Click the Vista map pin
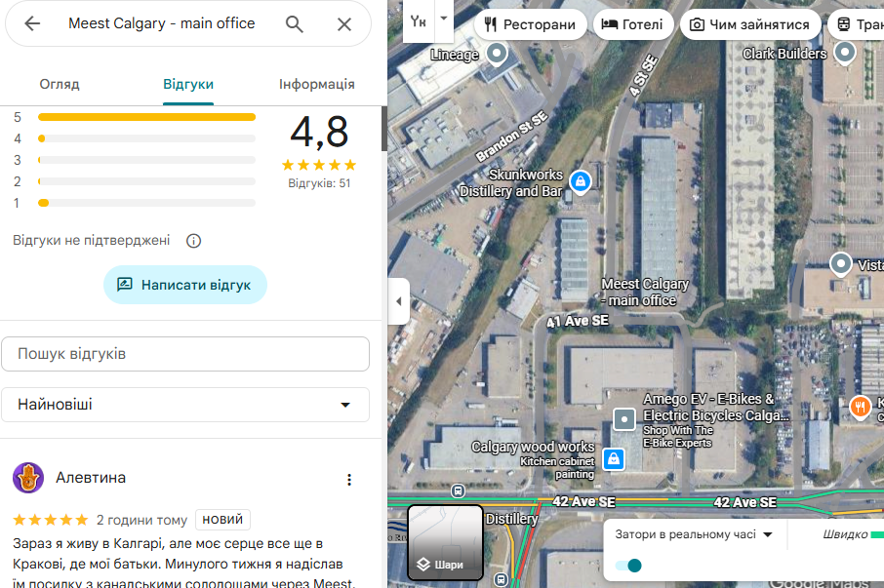884x588 pixels. pos(841,263)
